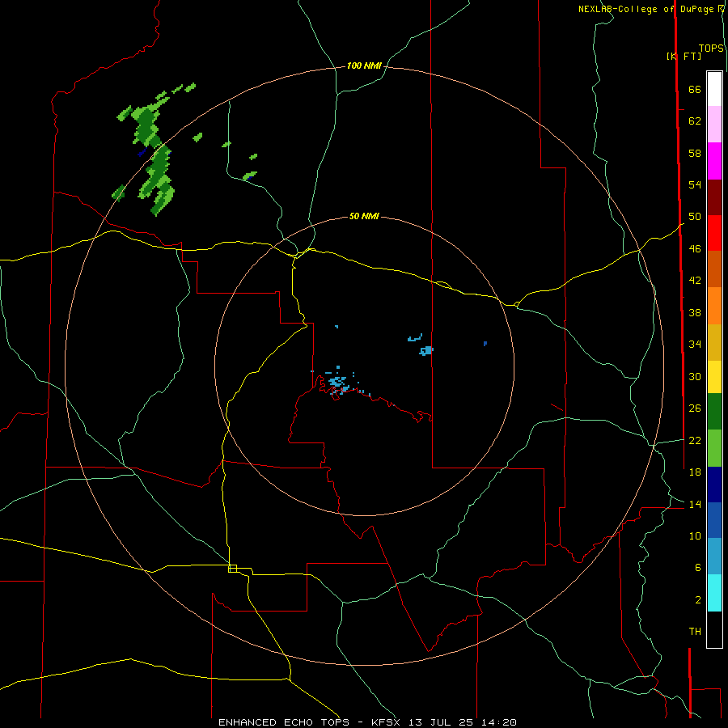Click the legend value "38"
The height and width of the screenshot is (728, 728).
[695, 312]
